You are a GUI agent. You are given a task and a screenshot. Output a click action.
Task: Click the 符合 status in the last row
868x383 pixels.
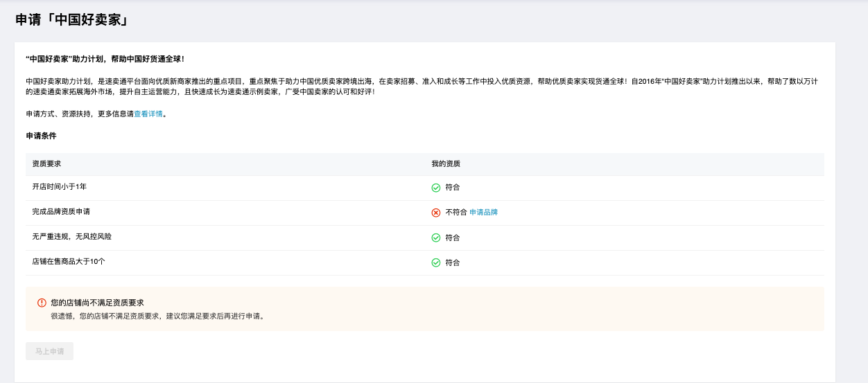pos(453,262)
